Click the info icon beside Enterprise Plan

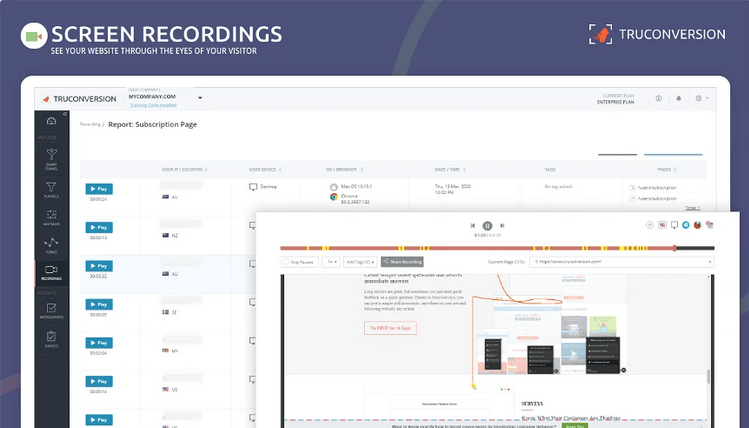pos(658,98)
